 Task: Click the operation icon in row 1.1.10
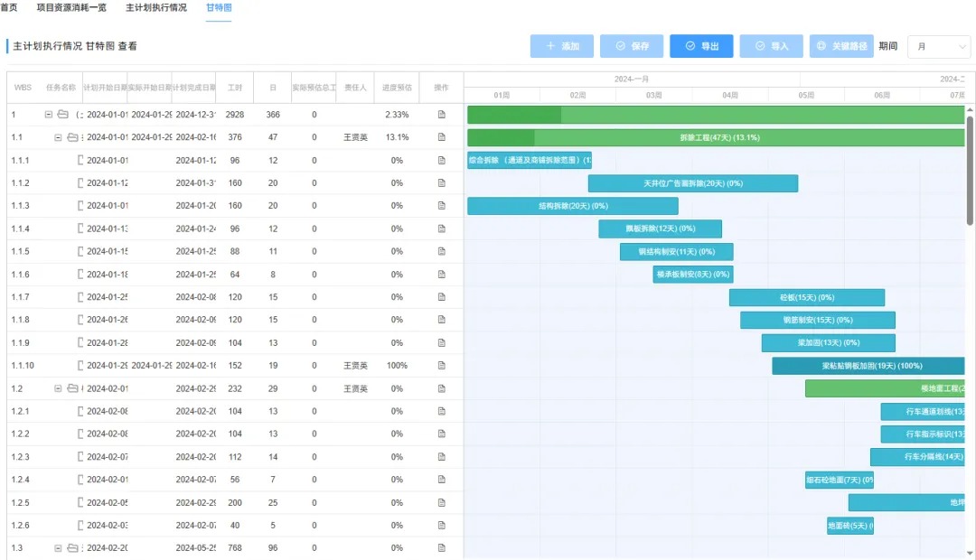click(442, 366)
